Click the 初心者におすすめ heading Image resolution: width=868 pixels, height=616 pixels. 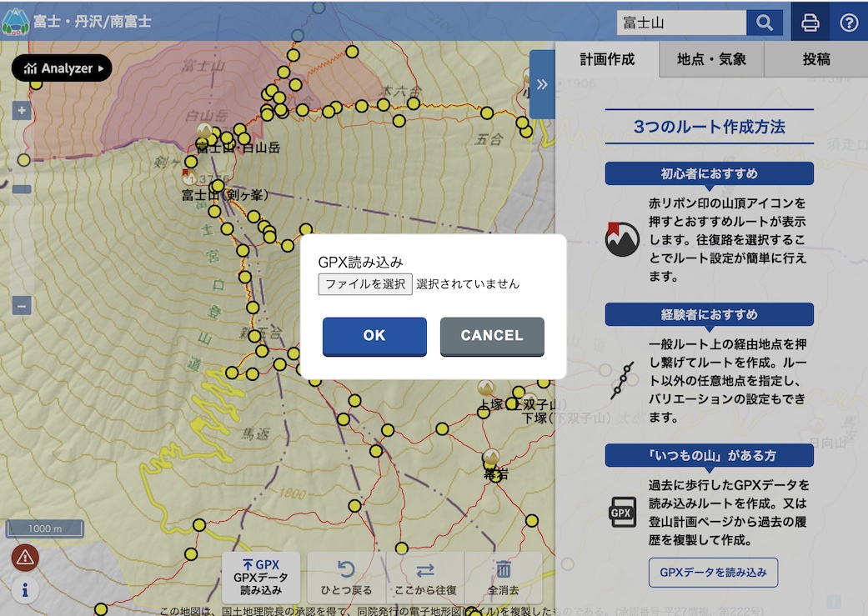coord(709,173)
